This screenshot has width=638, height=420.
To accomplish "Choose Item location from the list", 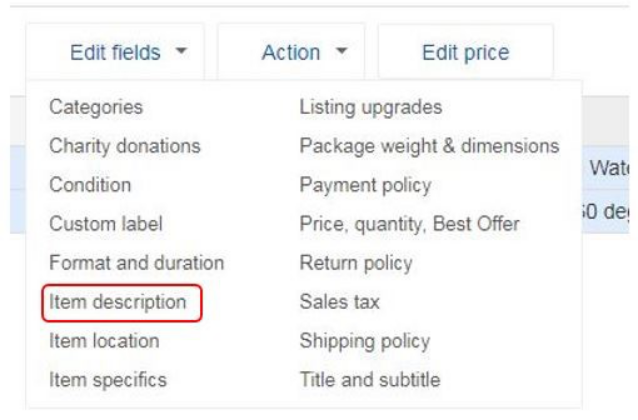I will click(104, 341).
